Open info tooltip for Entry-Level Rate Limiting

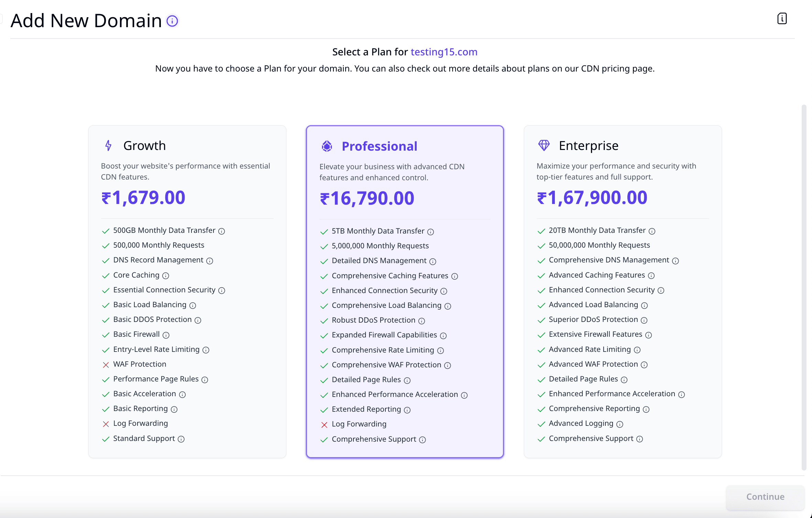point(206,350)
